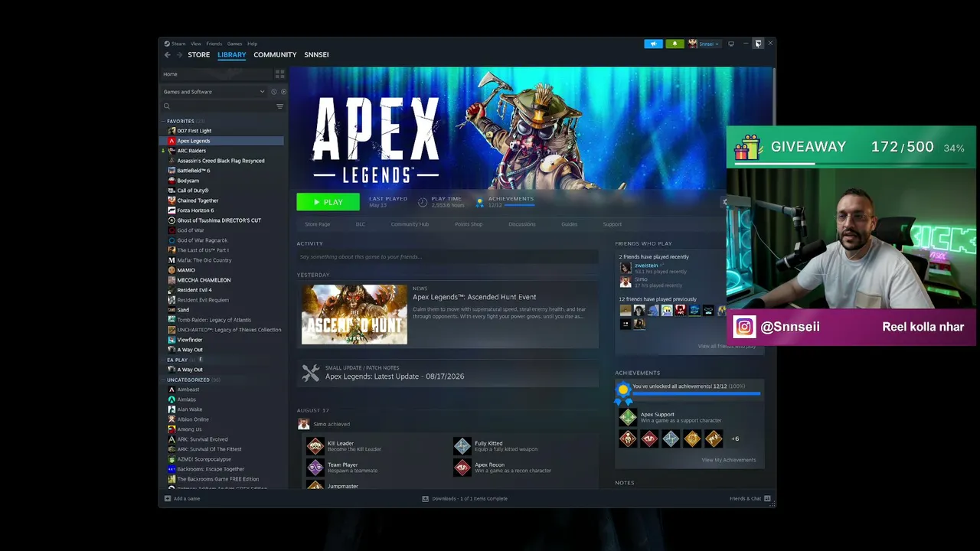Switch to the STORE tab
This screenshot has width=980, height=551.
[x=199, y=55]
